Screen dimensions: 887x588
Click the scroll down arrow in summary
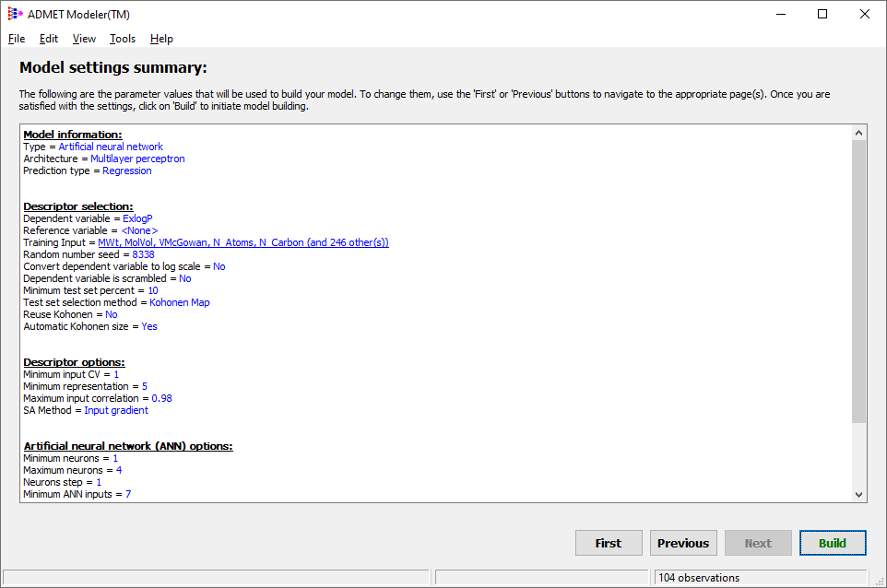coord(858,494)
